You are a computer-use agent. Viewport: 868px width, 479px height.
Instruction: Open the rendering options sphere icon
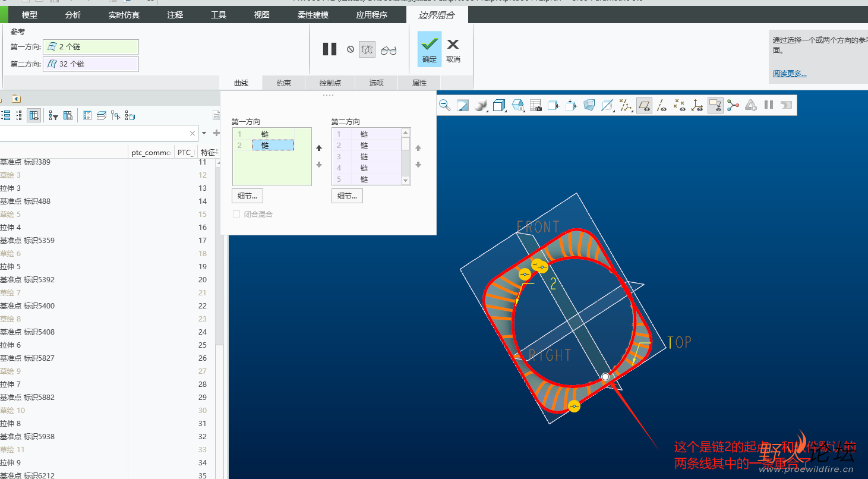tap(481, 105)
